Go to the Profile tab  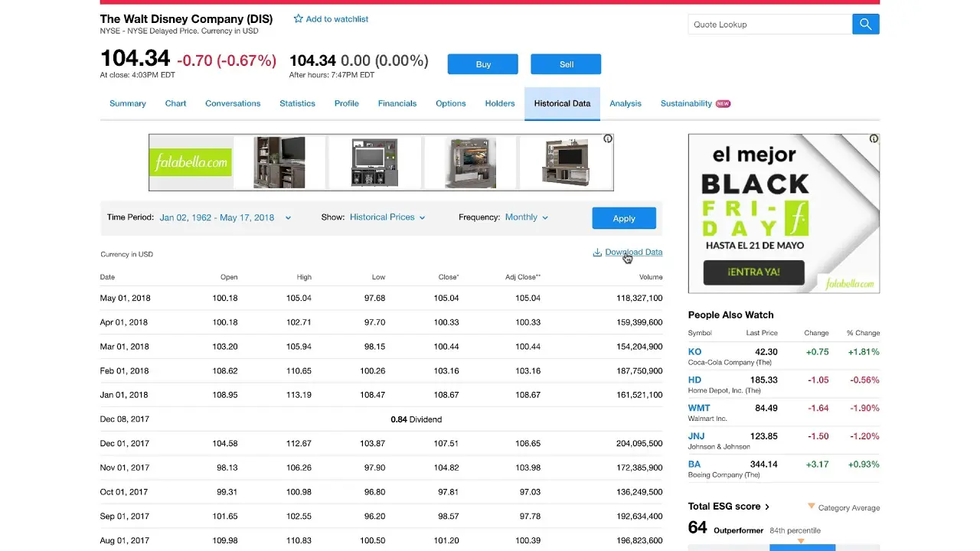click(346, 103)
